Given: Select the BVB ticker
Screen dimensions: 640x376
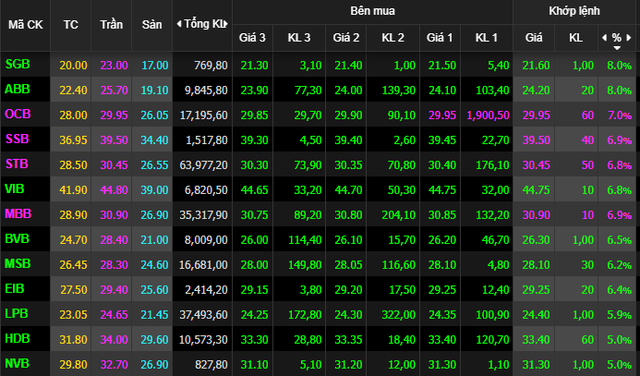Looking at the screenshot, I should pos(17,238).
